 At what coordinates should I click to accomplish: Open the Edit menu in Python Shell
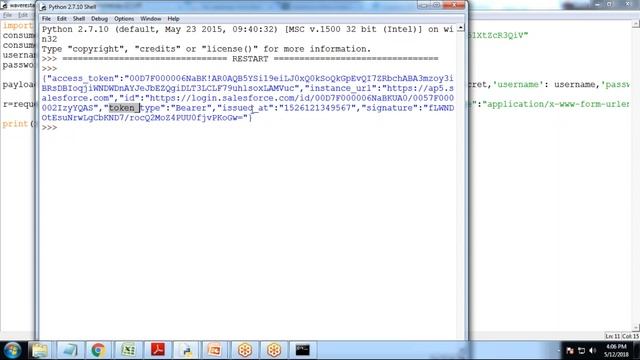tap(61, 19)
